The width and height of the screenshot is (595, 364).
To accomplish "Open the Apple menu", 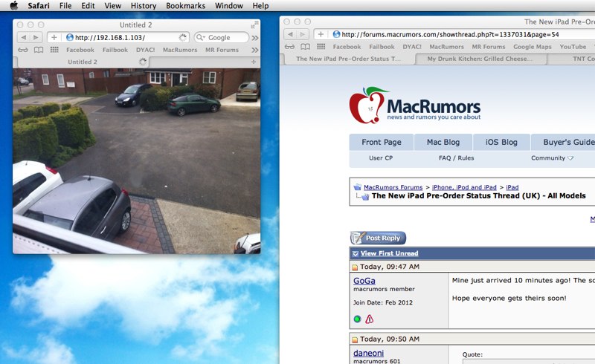I will pos(13,6).
